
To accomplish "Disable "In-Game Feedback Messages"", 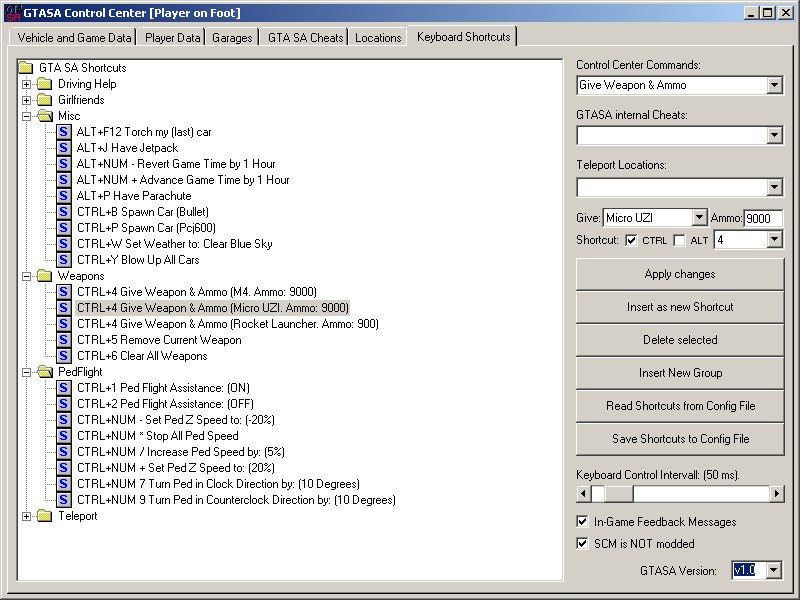I will click(x=582, y=521).
